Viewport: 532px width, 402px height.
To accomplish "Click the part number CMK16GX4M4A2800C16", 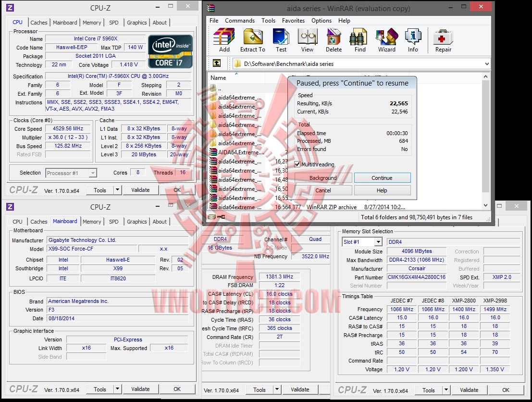I will [417, 277].
